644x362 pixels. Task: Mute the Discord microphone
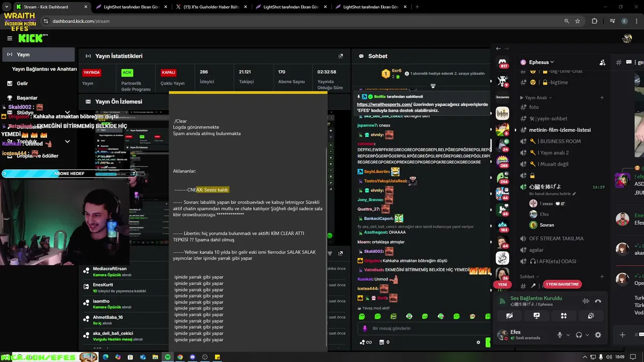click(x=559, y=335)
